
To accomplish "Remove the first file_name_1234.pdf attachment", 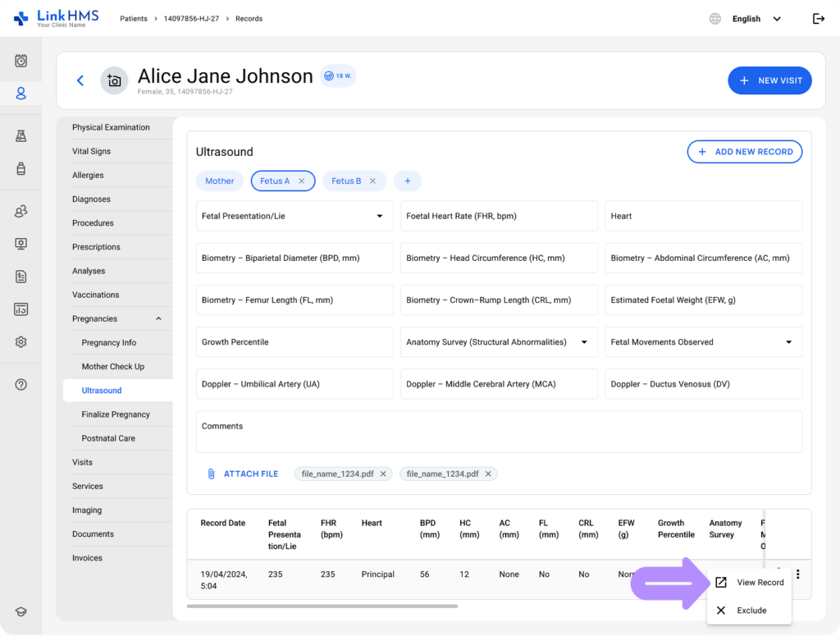I will [x=383, y=474].
